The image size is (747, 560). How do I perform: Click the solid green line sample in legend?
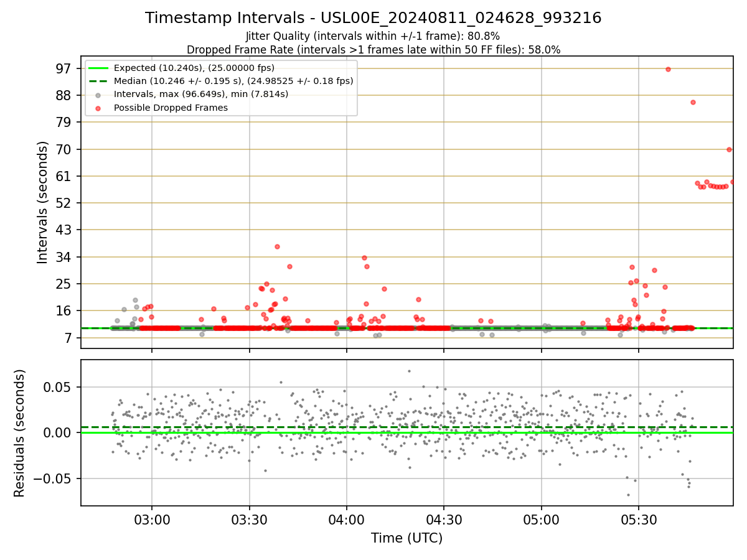click(98, 68)
